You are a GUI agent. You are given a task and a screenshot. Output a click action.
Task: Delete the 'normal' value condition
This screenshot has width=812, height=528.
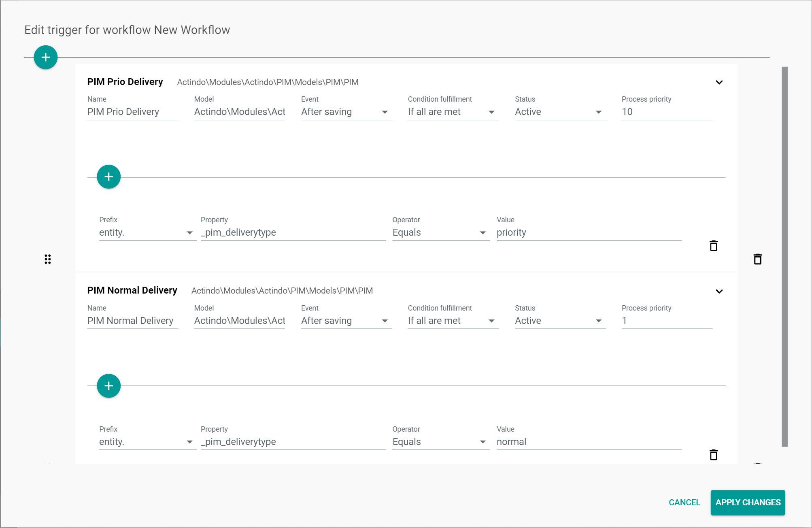pyautogui.click(x=714, y=455)
